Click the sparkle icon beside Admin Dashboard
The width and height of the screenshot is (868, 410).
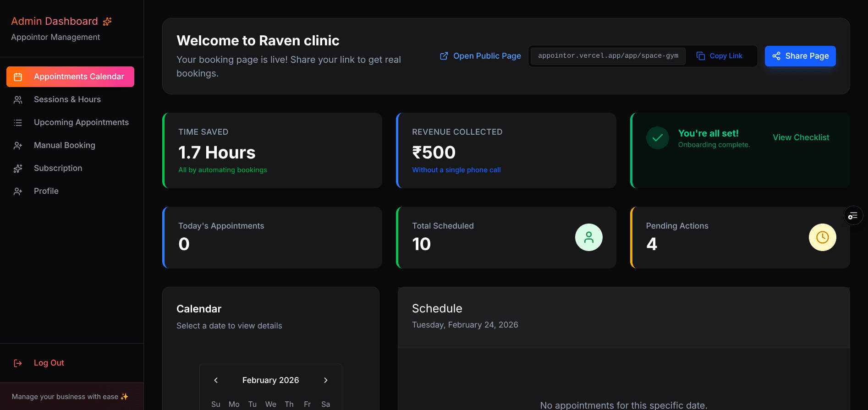[x=107, y=22]
